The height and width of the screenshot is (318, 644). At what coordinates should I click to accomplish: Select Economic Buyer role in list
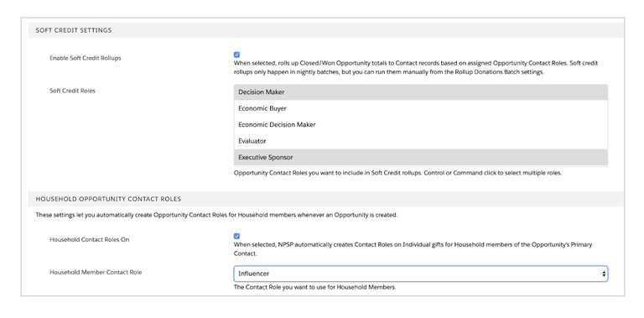pyautogui.click(x=421, y=108)
